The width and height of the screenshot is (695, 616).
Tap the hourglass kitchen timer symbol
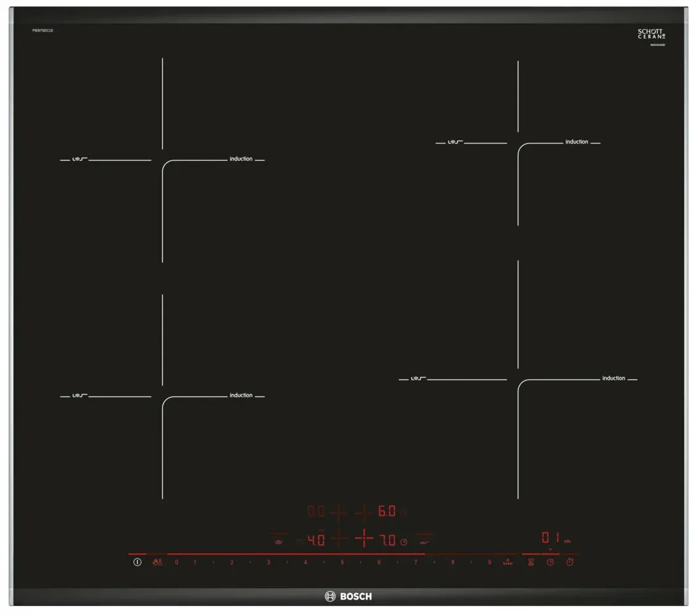[531, 562]
